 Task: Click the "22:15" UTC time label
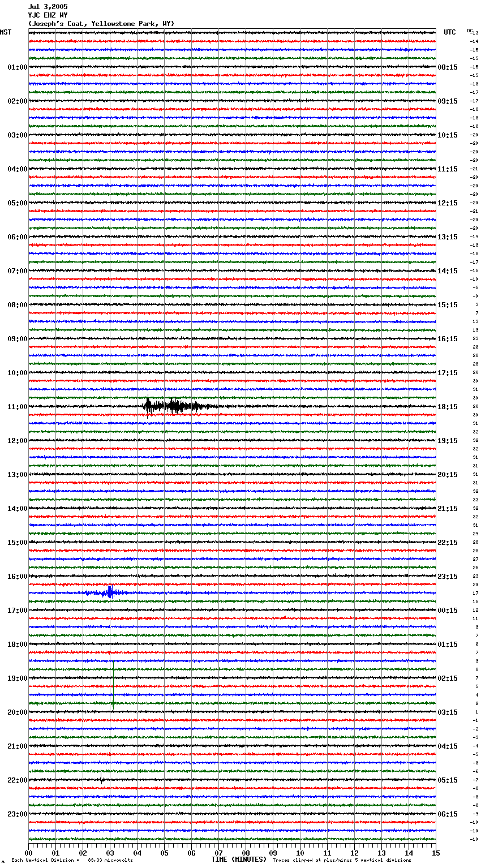click(448, 543)
